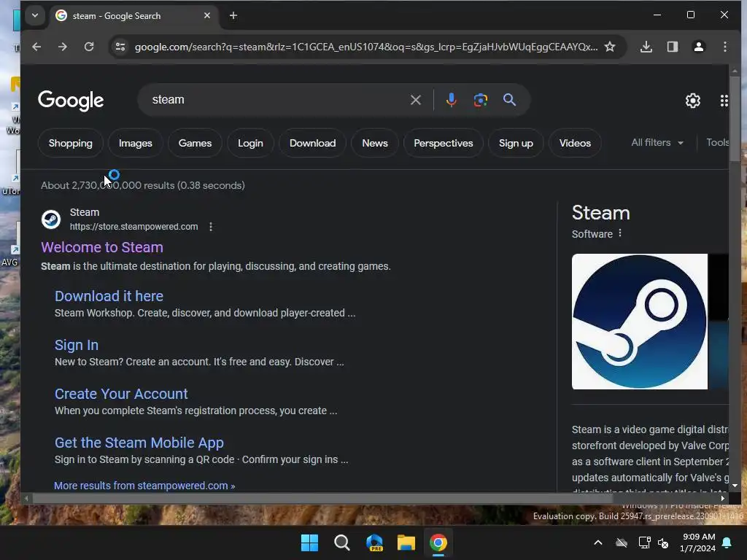The height and width of the screenshot is (560, 747).
Task: Search by image with Google Lens
Action: pos(480,100)
